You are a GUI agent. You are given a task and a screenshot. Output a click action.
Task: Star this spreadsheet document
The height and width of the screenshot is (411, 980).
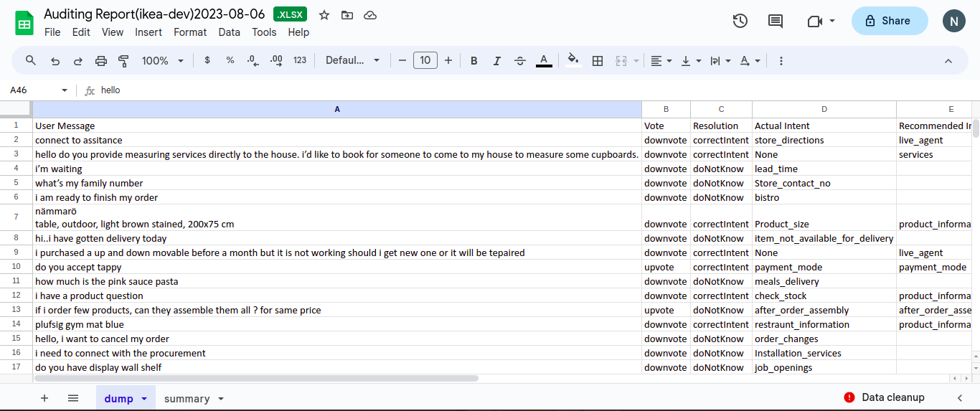point(324,15)
